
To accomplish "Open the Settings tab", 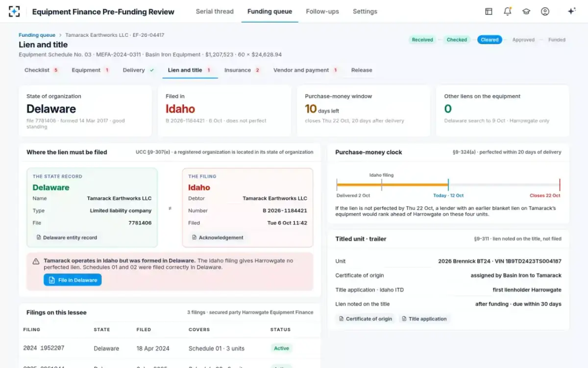I will tap(365, 11).
